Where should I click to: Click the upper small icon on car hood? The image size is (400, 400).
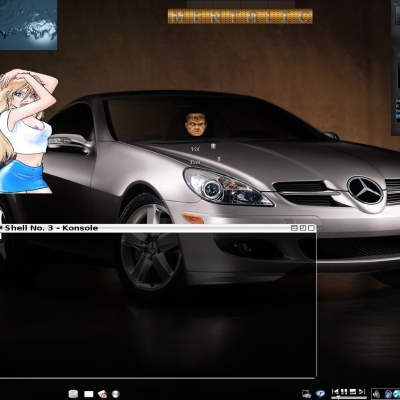[x=213, y=146]
